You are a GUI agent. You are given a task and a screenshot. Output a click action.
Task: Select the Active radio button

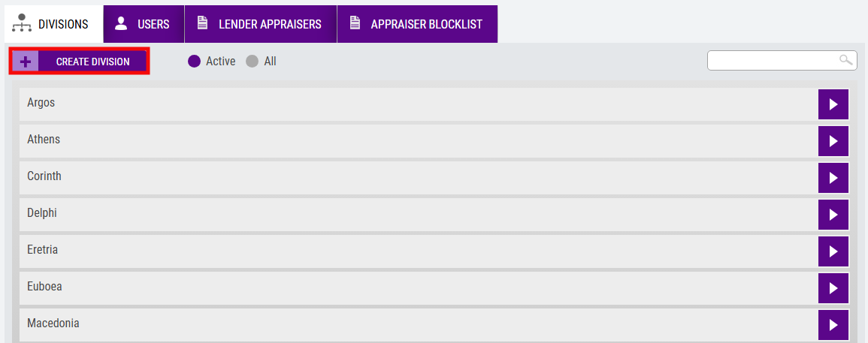194,62
